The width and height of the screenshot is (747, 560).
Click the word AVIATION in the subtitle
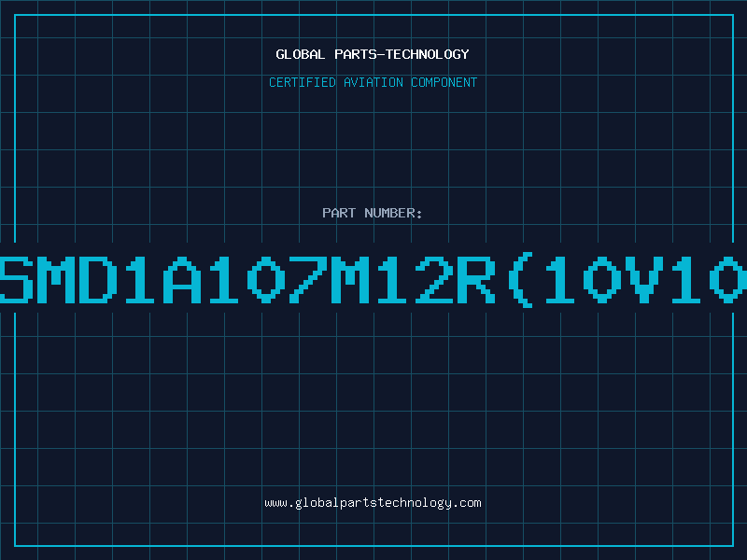click(373, 82)
